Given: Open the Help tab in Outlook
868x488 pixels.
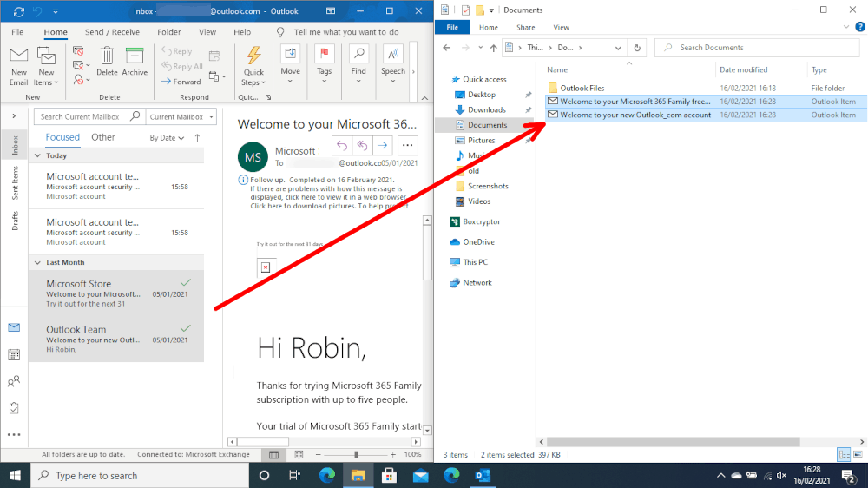Looking at the screenshot, I should pos(242,32).
